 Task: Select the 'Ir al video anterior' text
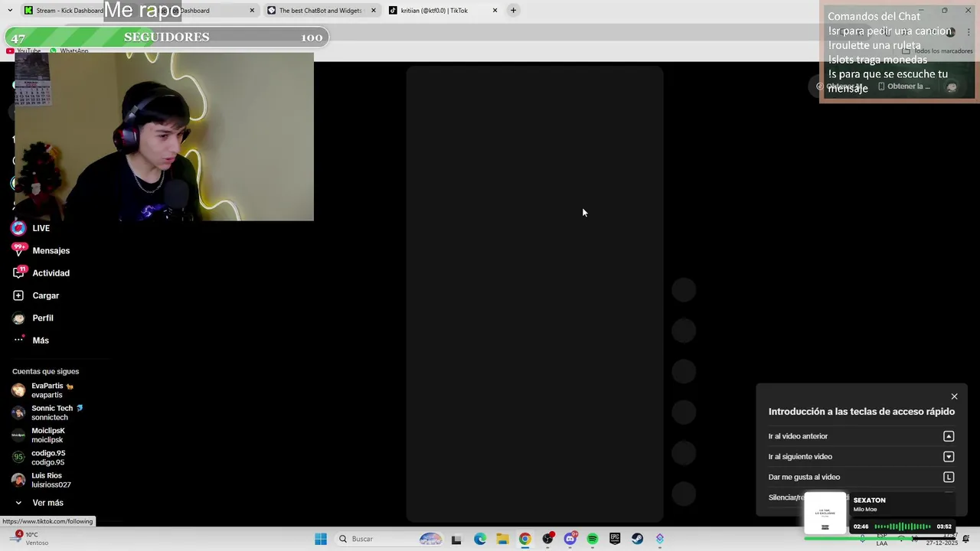798,436
